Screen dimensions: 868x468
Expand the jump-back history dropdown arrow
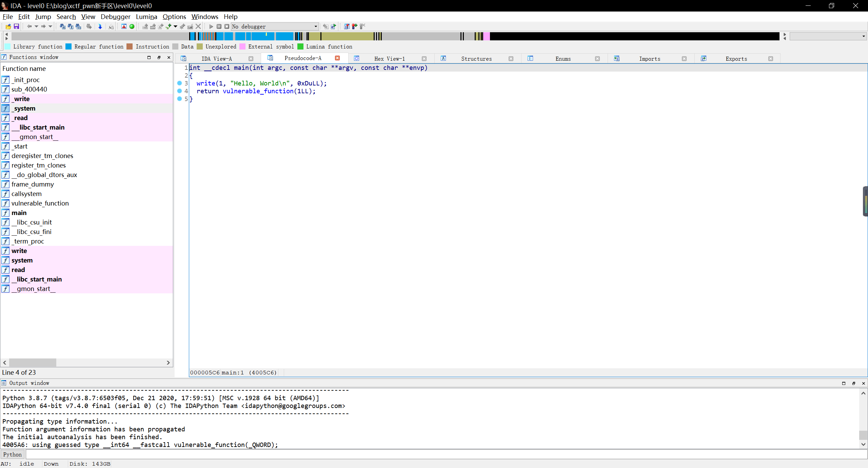coord(36,26)
